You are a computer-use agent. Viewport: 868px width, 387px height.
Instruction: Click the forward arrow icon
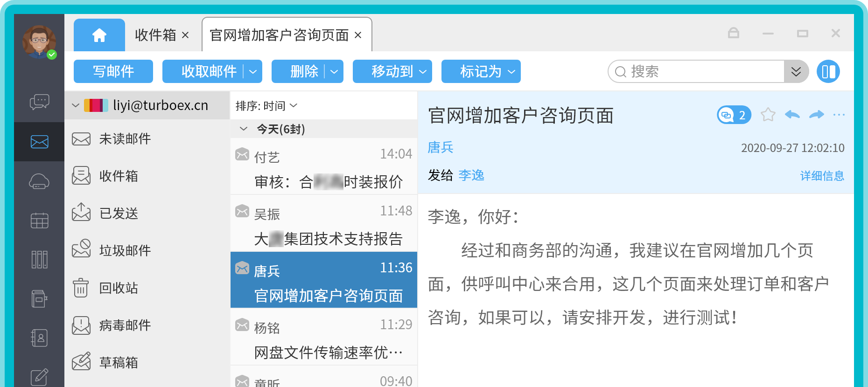(816, 115)
